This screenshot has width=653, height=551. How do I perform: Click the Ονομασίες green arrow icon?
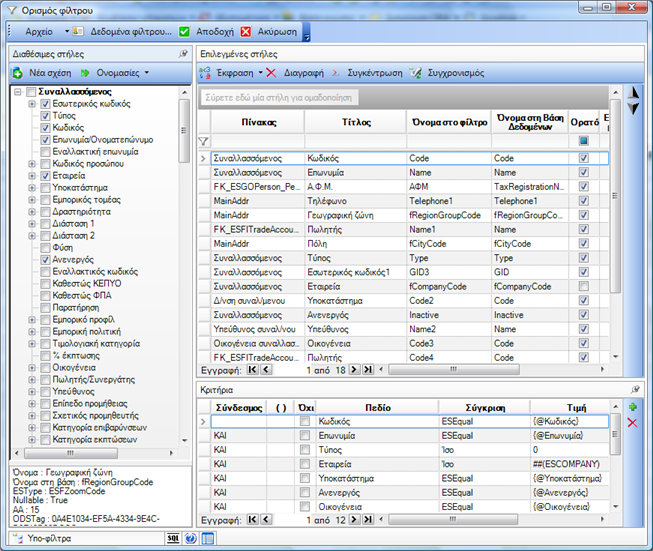pos(85,73)
